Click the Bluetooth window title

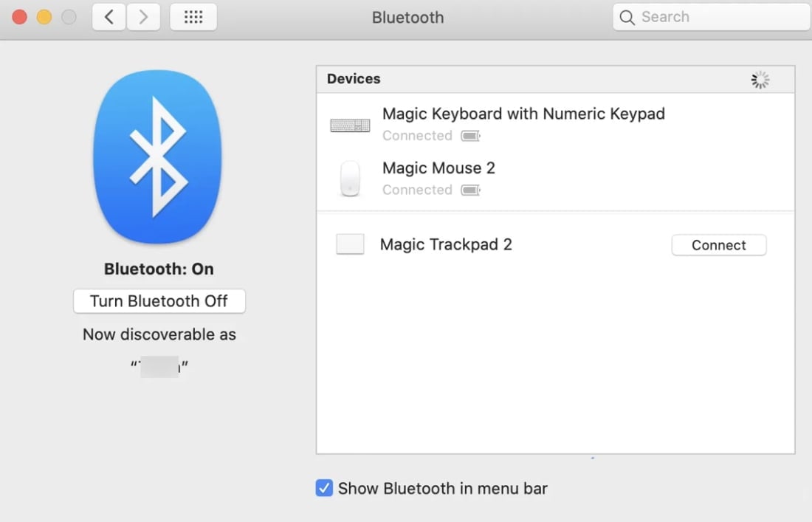(407, 18)
